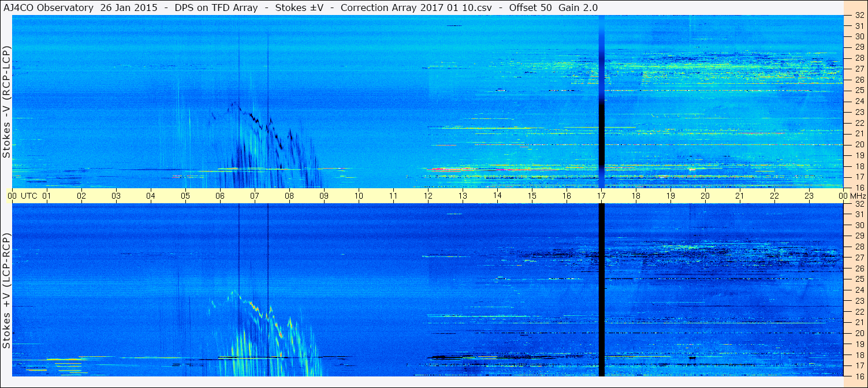
Task: Select the 06 hour marker on time axis
Action: click(220, 196)
